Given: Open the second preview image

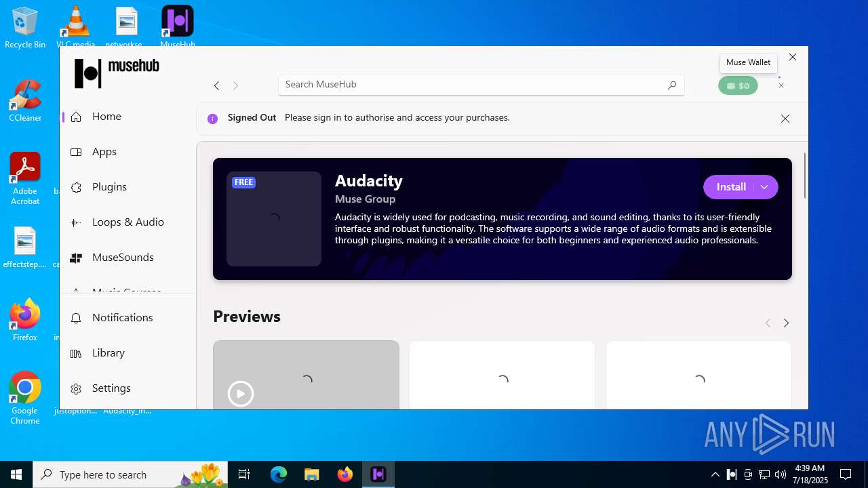Looking at the screenshot, I should pyautogui.click(x=502, y=375).
